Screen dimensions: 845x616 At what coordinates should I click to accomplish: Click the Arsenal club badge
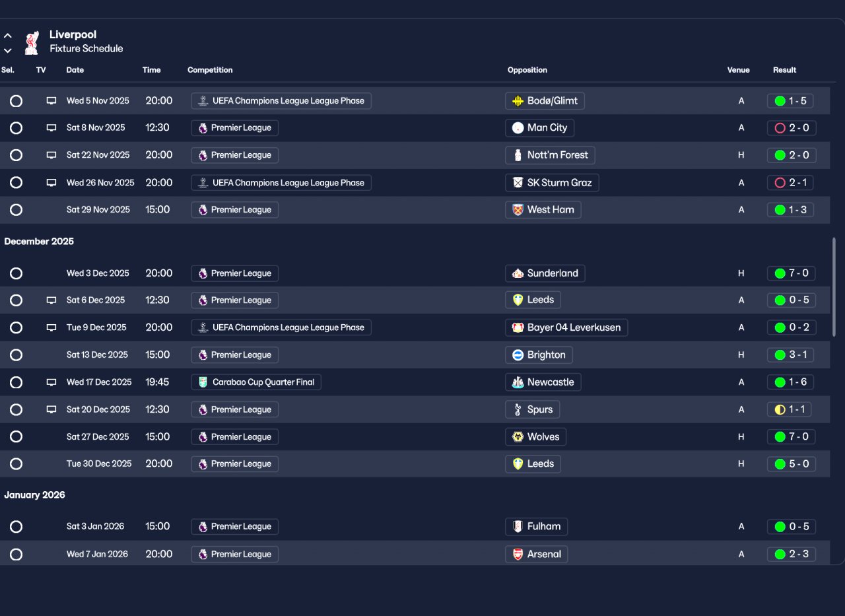tap(518, 554)
